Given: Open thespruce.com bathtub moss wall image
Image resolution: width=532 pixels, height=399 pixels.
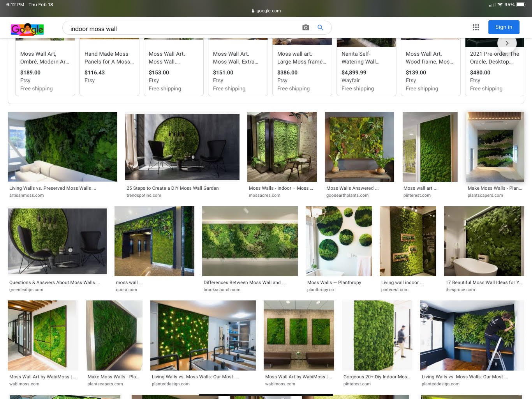Looking at the screenshot, I should coord(484,241).
